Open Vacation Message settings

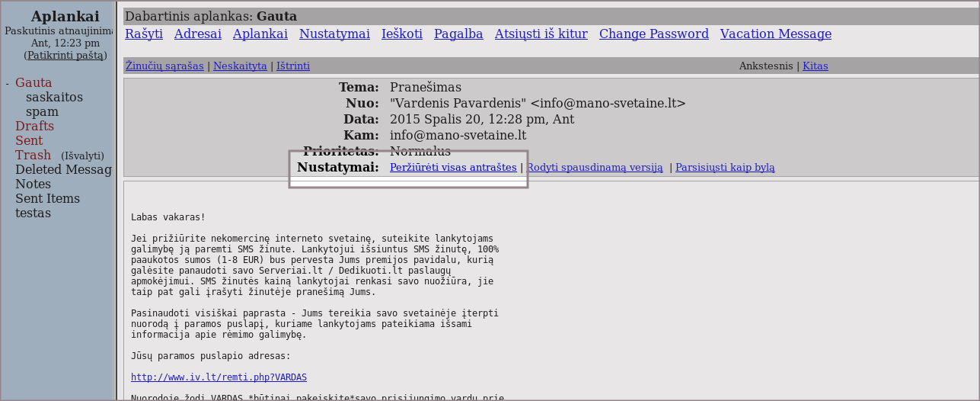775,34
